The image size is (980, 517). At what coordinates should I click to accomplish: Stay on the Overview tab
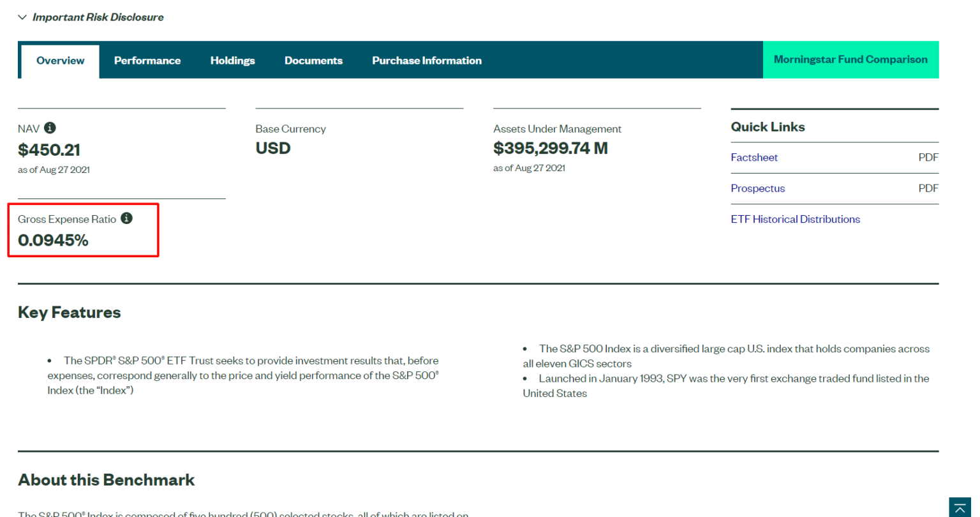coord(60,60)
